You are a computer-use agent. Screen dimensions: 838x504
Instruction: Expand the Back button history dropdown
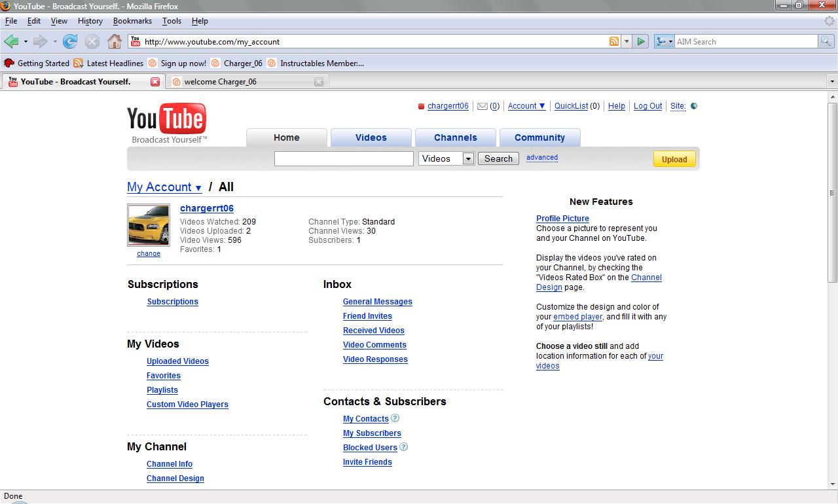tap(26, 41)
